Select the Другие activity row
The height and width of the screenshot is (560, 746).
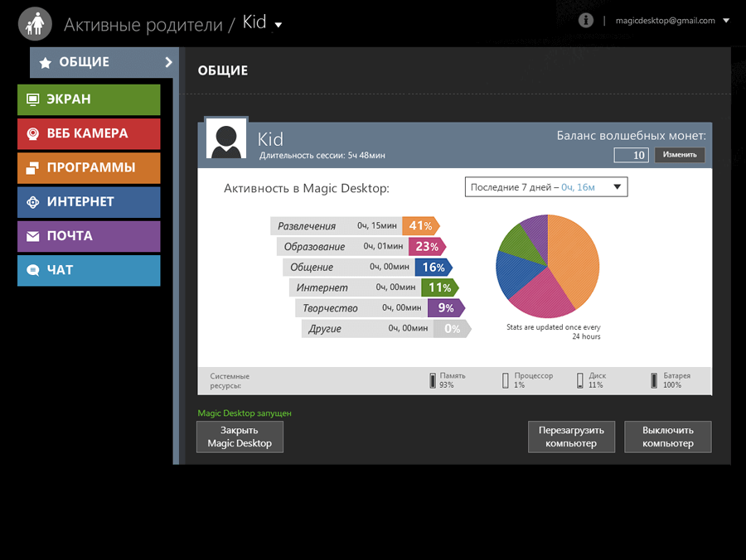coord(385,328)
